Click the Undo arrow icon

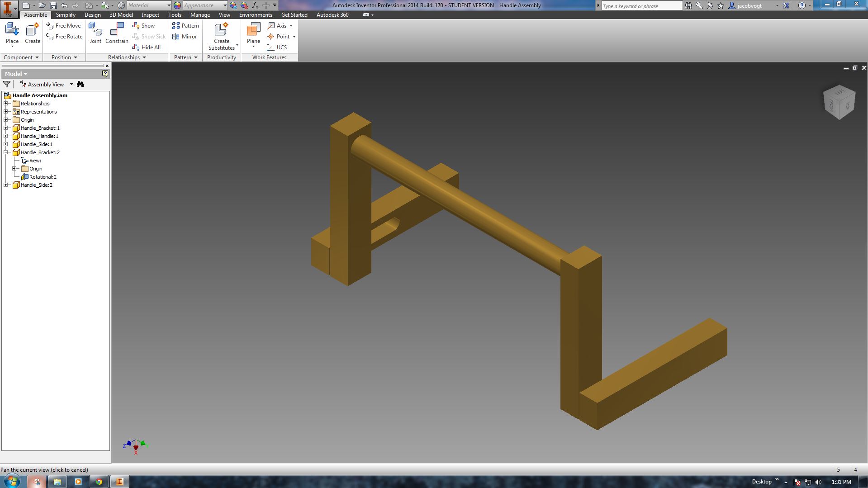64,5
